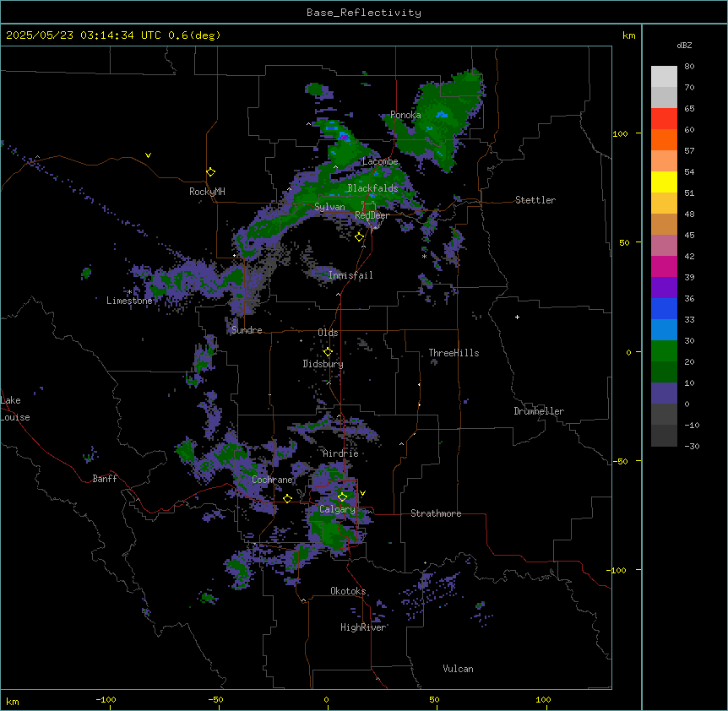Click the yellow V marker east of Calgary
The width and height of the screenshot is (728, 711).
(362, 493)
